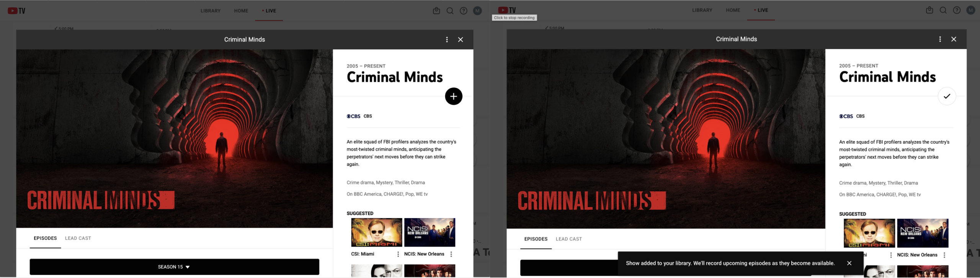
Task: Dismiss the 'Show added to your library' notification
Action: [849, 263]
